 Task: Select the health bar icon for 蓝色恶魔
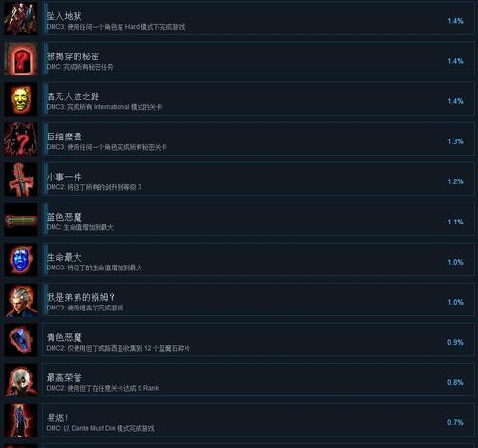tap(21, 220)
